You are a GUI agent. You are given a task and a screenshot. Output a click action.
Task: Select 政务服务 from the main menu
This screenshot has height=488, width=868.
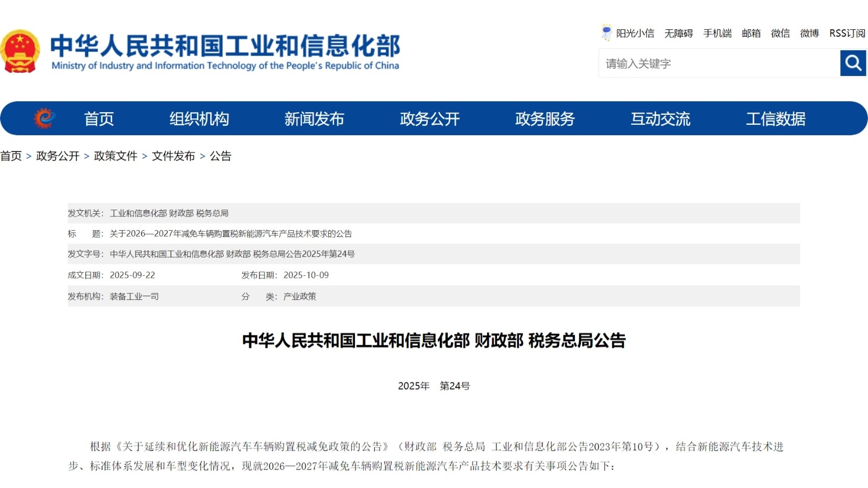545,119
